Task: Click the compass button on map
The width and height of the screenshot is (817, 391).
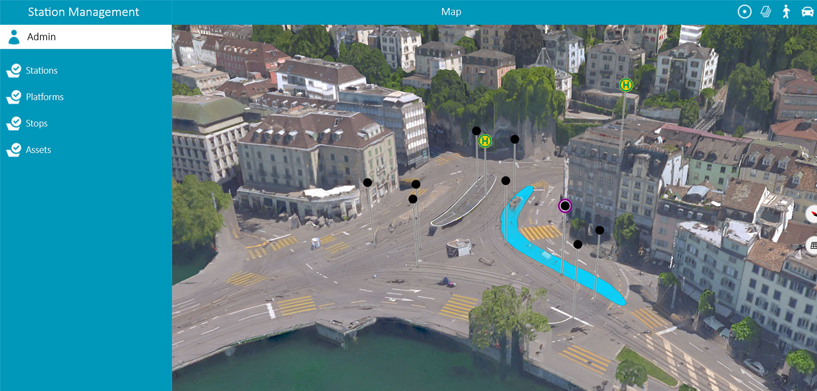Action: tap(812, 214)
